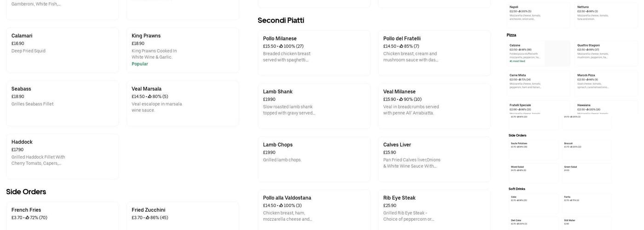This screenshot has height=230, width=644.
Task: Click the Secondi Piatti section heading
Action: (x=281, y=20)
